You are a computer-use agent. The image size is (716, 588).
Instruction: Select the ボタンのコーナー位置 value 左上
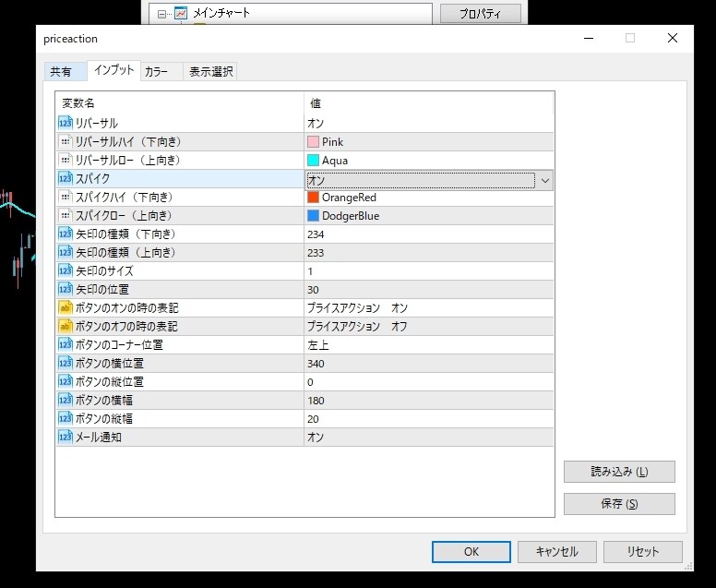(317, 345)
